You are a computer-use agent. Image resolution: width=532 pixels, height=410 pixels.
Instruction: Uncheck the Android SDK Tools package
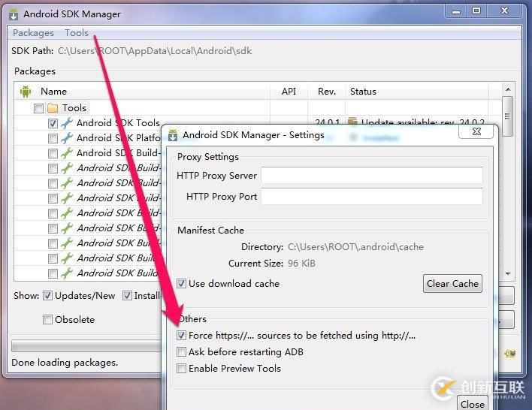click(x=53, y=123)
